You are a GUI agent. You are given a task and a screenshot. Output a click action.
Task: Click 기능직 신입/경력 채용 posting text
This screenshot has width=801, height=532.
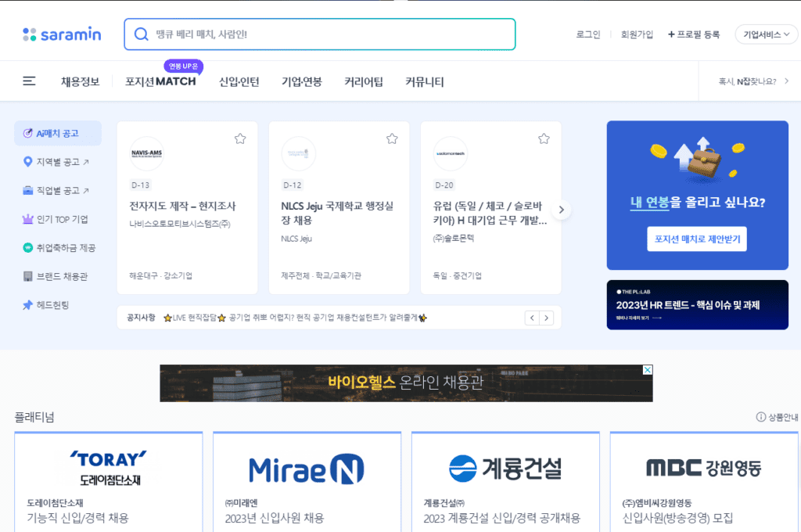77,518
